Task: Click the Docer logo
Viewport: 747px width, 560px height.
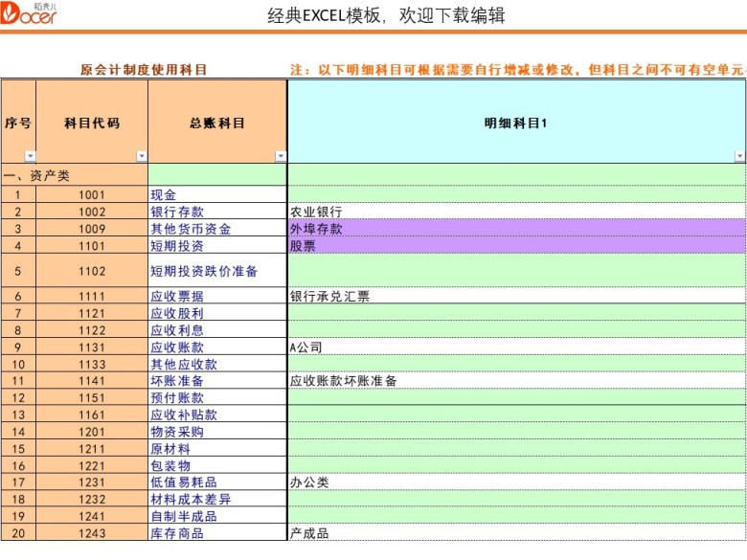Action: point(29,13)
